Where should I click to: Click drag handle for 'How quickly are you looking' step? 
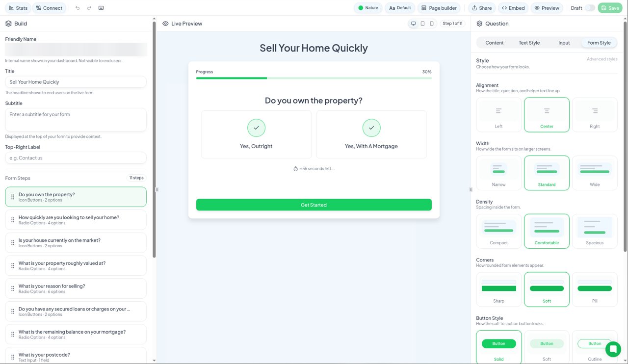pyautogui.click(x=13, y=220)
